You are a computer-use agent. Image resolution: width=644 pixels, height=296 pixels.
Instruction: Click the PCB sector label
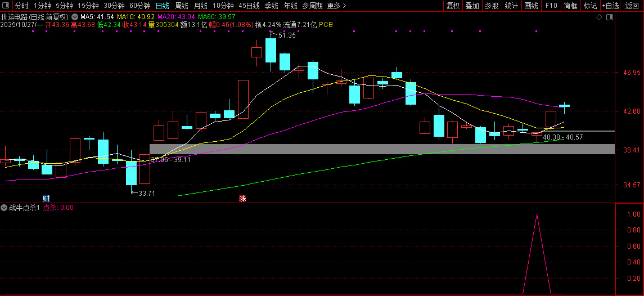326,25
